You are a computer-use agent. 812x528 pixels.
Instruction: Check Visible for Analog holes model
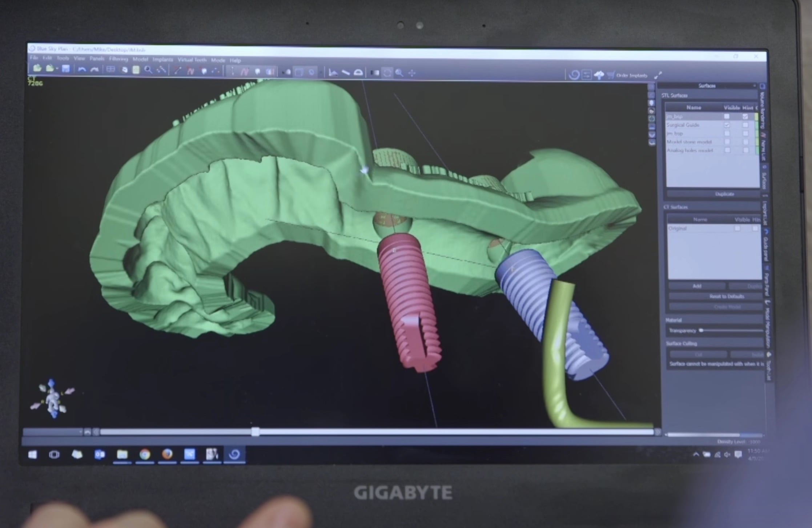coord(727,150)
